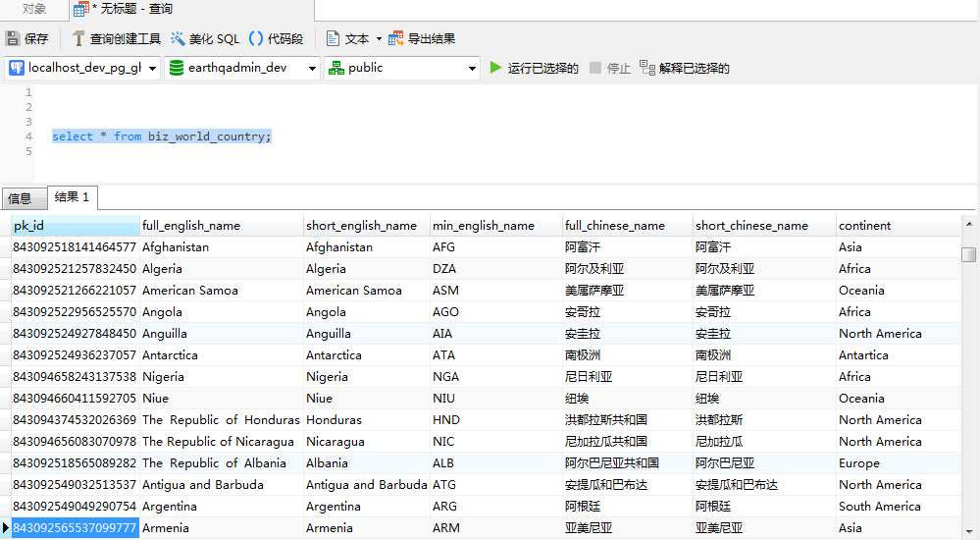
Task: Click the PostgreSQL elephant connection icon
Action: pos(17,68)
